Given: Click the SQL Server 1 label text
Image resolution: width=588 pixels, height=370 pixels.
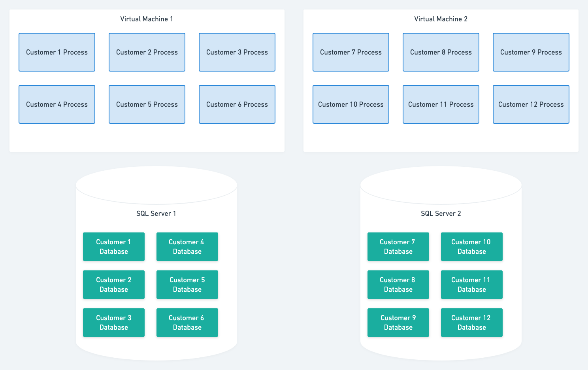Looking at the screenshot, I should point(156,213).
